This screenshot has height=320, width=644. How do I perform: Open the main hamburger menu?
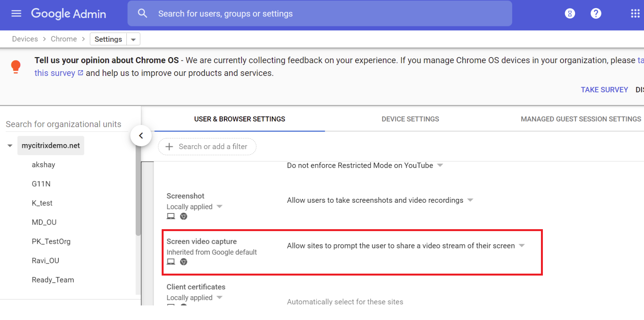[16, 14]
